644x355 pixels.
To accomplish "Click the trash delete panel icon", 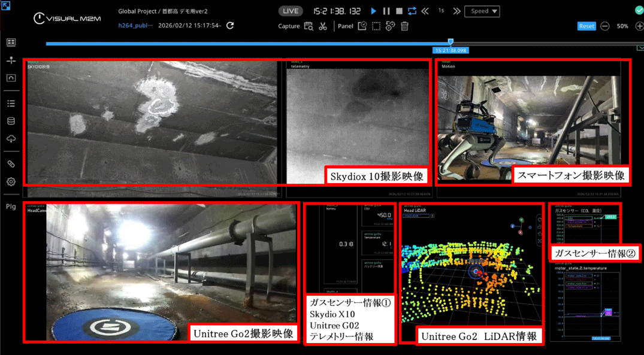I will [405, 26].
